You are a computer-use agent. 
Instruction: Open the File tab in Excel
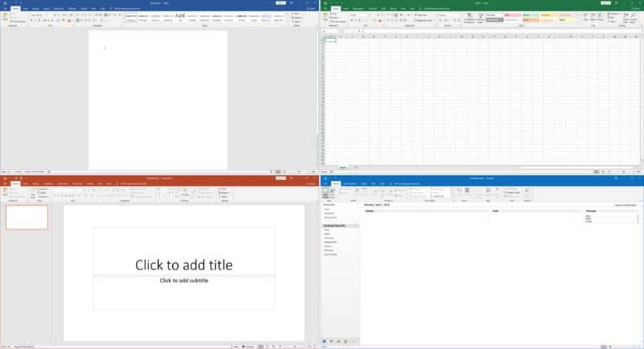(x=325, y=9)
